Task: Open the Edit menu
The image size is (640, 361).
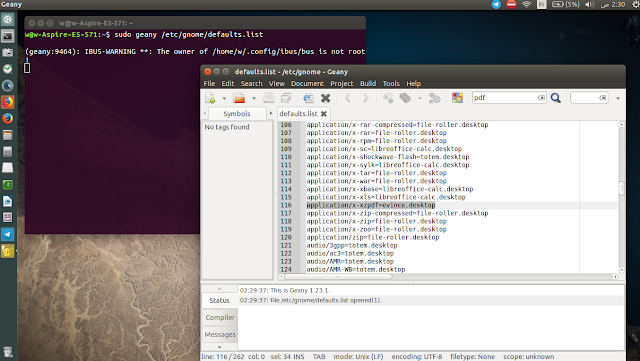Action: (x=228, y=83)
